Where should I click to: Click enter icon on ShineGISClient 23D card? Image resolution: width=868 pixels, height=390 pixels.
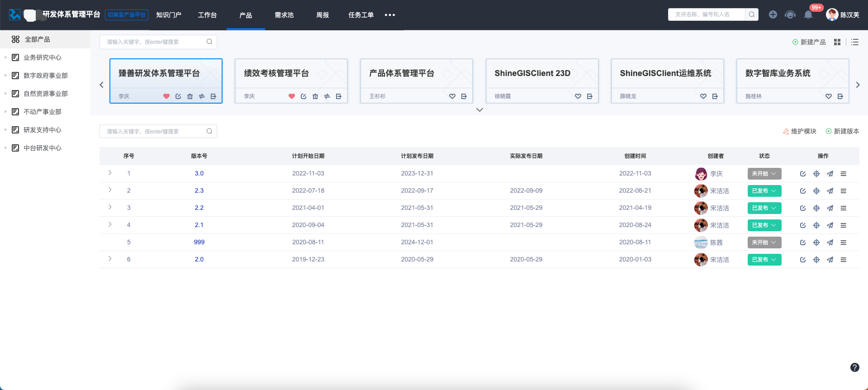[x=590, y=96]
